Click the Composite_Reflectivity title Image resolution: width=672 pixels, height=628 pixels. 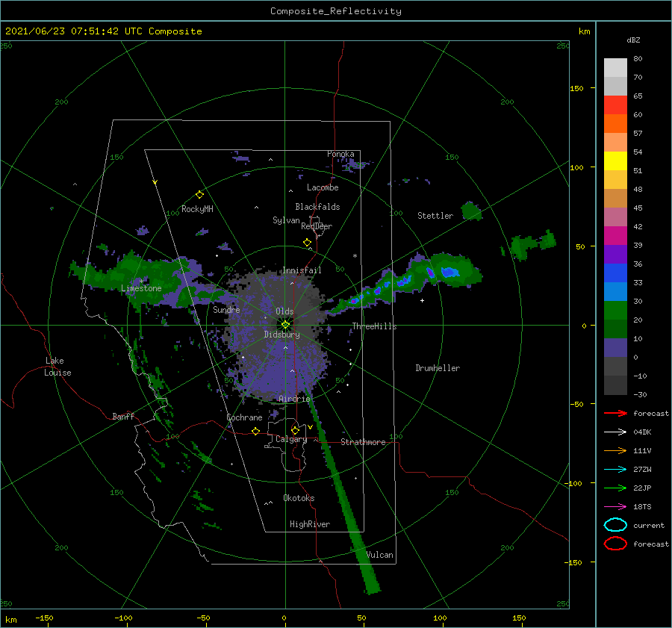[335, 11]
